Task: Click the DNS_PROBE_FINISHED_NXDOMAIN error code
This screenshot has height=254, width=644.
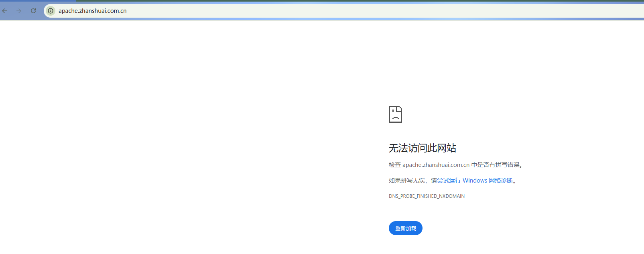Action: click(427, 196)
